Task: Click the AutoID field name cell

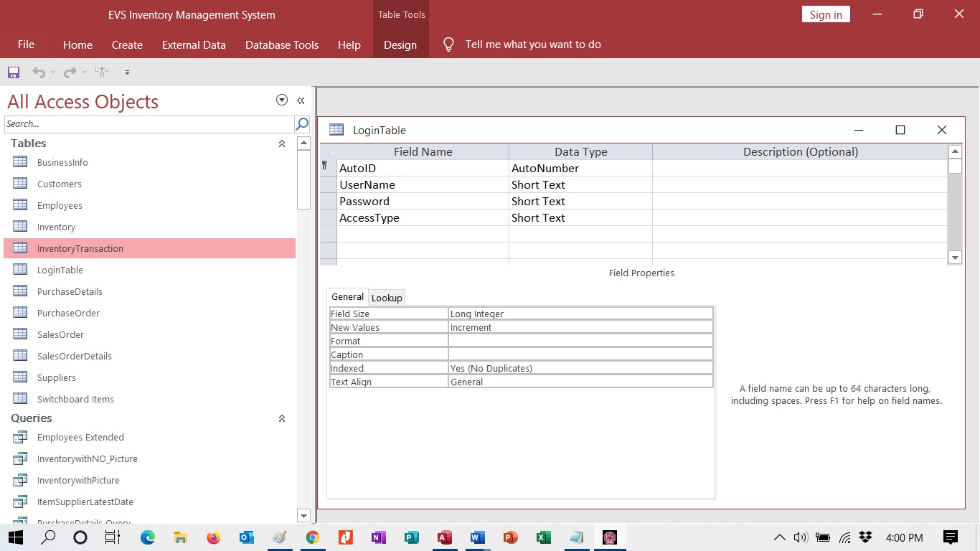Action: click(x=423, y=168)
